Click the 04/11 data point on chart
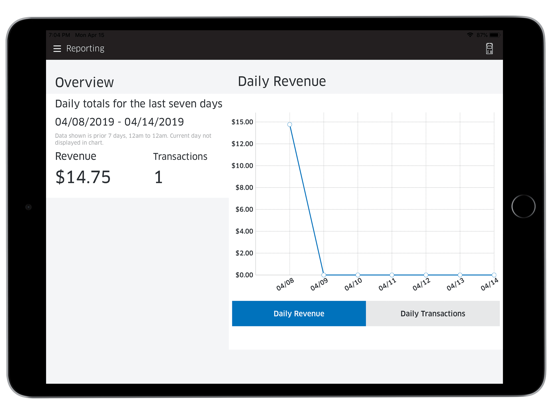The width and height of the screenshot is (552, 414). coord(392,275)
